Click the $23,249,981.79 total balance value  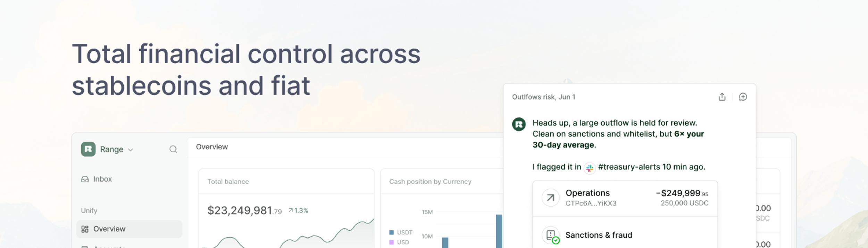244,210
